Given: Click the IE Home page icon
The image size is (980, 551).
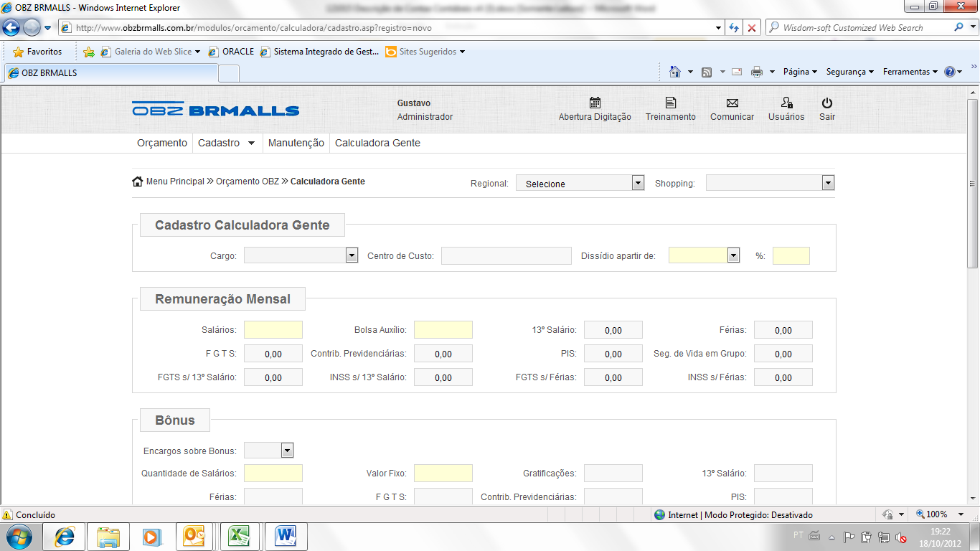Looking at the screenshot, I should [674, 72].
